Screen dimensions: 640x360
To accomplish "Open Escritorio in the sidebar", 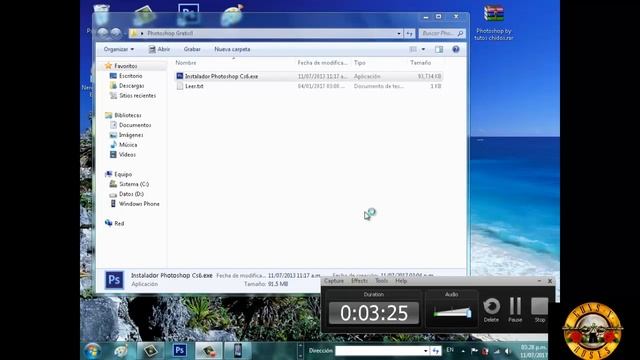I will [x=131, y=76].
